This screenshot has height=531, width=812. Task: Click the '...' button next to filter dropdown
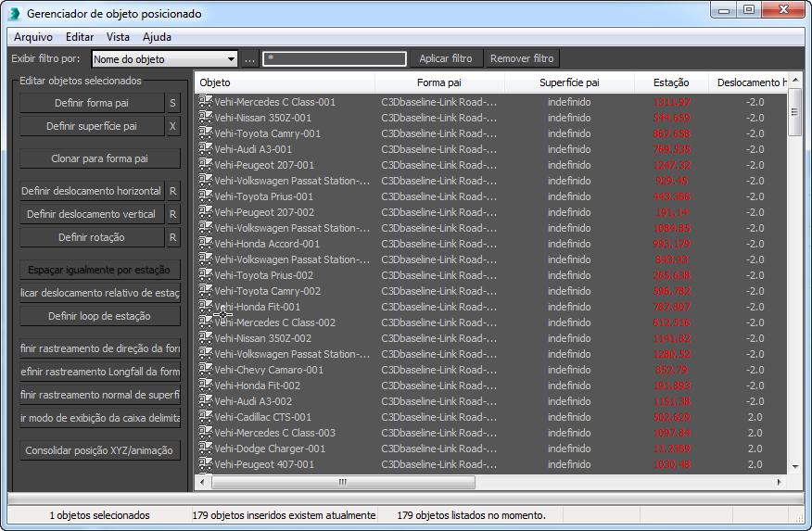249,59
